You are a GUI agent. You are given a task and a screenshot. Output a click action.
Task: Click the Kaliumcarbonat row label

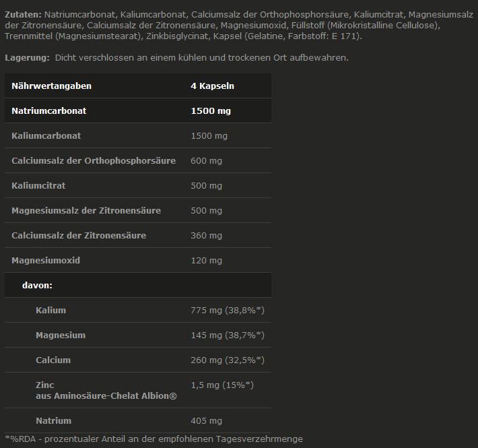click(46, 136)
